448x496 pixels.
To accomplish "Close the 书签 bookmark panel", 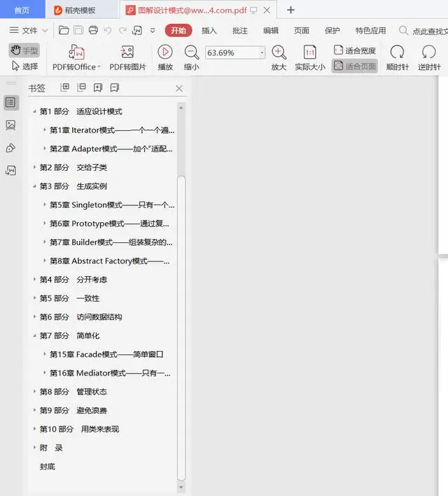I will [179, 88].
